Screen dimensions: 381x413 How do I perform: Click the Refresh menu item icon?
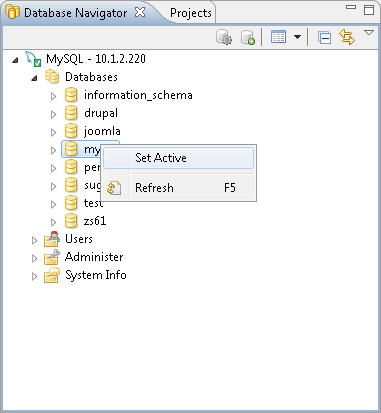(x=114, y=188)
